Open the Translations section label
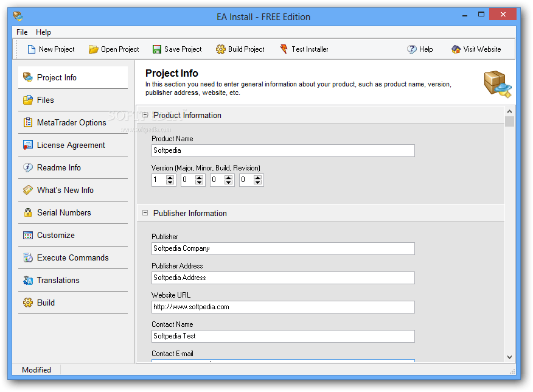Image resolution: width=533 pixels, height=392 pixels. point(58,280)
